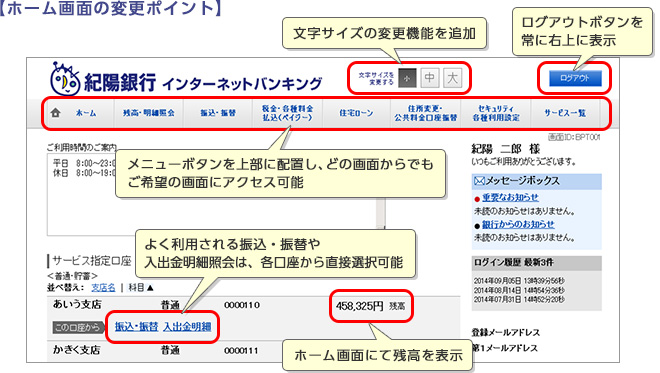Sort accounts by 科目▲

141,288
